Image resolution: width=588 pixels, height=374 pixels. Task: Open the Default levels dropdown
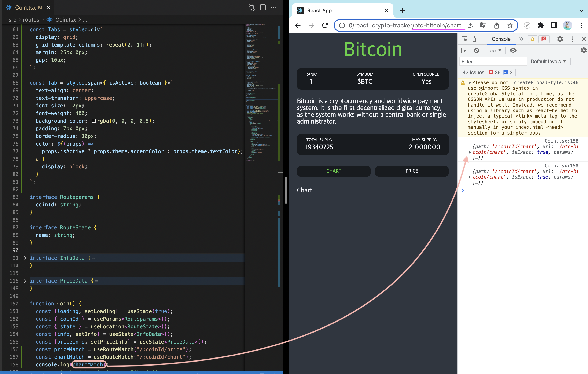click(x=548, y=62)
